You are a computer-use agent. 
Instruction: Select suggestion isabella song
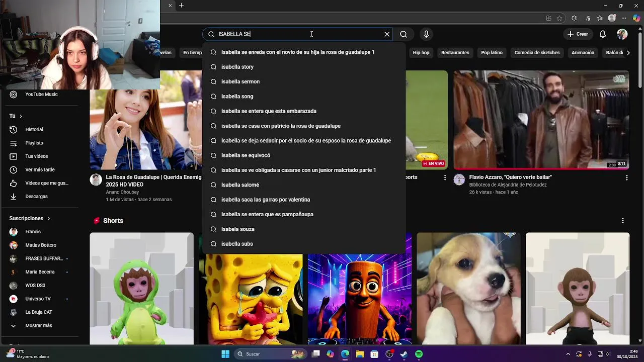click(x=304, y=96)
